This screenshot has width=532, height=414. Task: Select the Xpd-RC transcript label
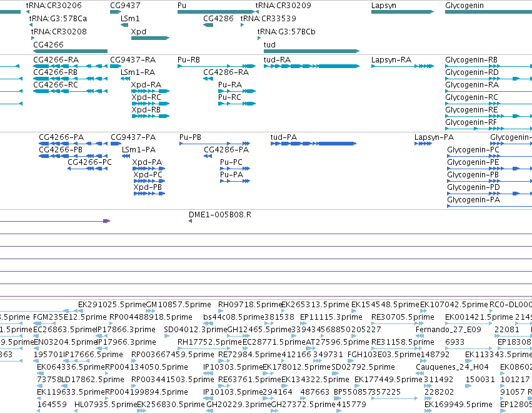(x=146, y=97)
